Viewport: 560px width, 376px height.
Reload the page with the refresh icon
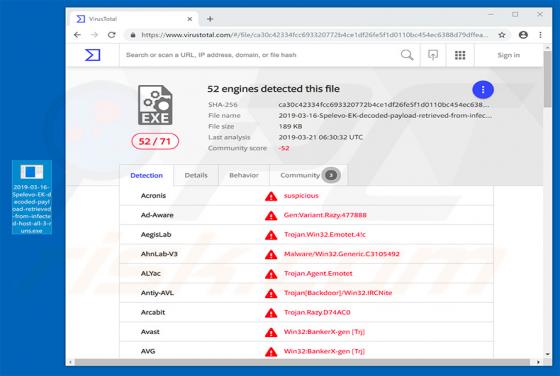pos(112,35)
